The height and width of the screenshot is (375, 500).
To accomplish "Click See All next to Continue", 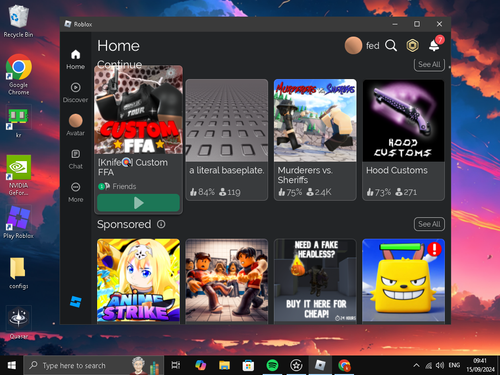I will (429, 64).
